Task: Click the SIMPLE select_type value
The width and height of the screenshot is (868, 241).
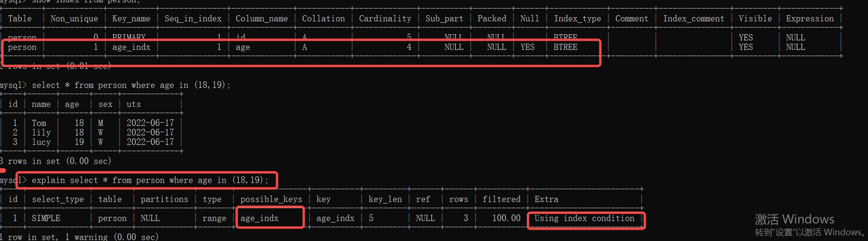Action: 46,218
